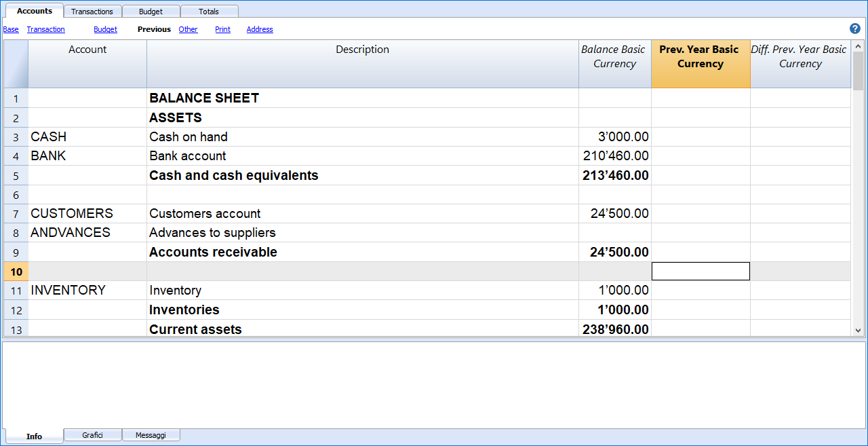Click the ANDVANCES account cell
This screenshot has height=446, width=868.
(x=87, y=233)
